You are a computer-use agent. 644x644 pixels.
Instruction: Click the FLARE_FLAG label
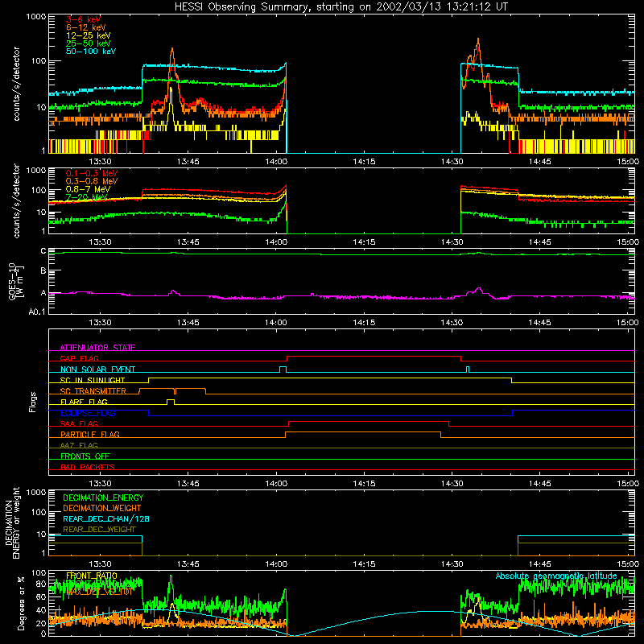tap(84, 402)
